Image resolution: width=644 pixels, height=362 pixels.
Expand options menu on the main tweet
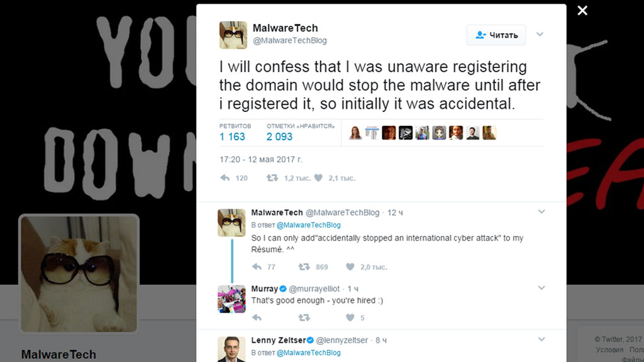tap(540, 34)
